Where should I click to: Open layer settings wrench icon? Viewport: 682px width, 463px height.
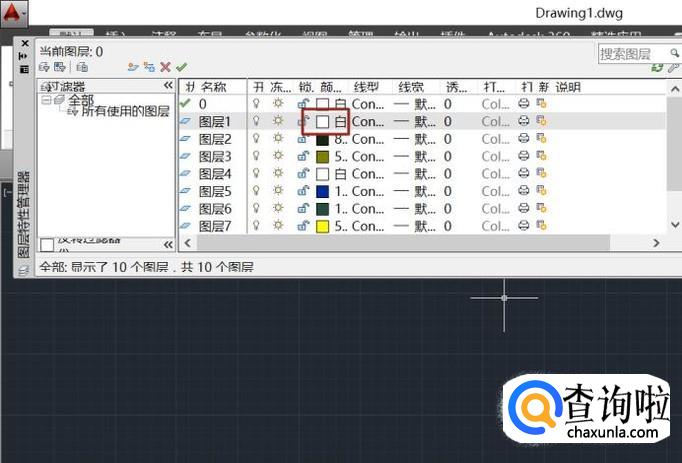672,67
